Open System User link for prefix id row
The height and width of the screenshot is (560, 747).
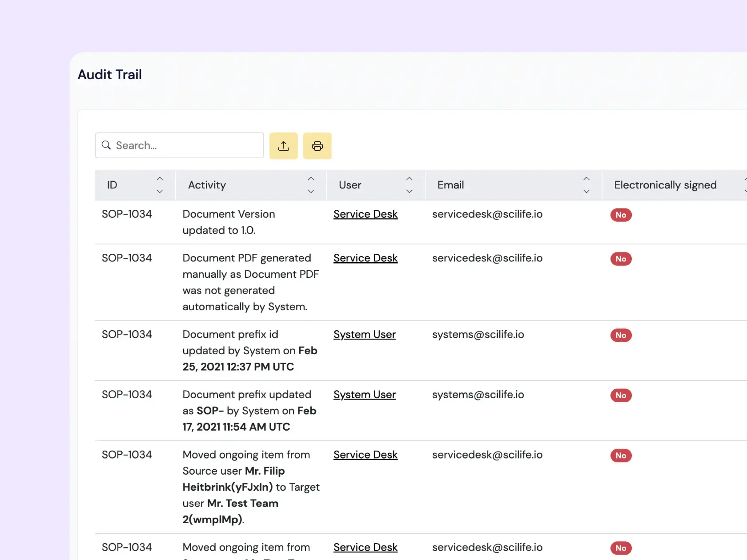[364, 335]
